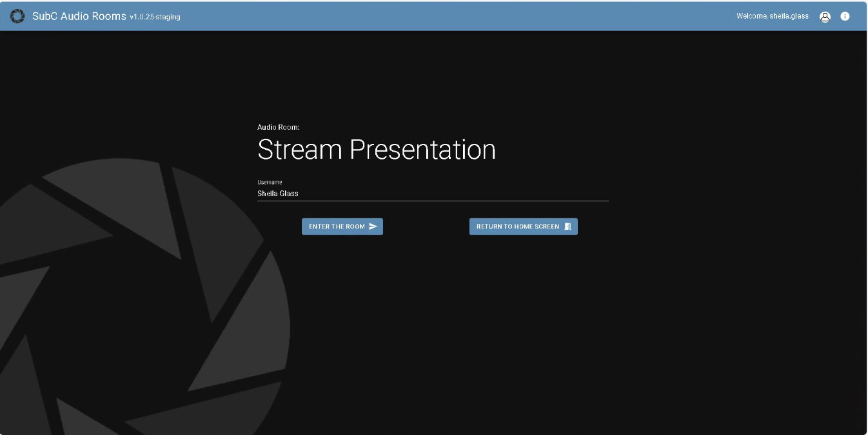This screenshot has height=435, width=868.
Task: Click the info circle icon
Action: [845, 17]
